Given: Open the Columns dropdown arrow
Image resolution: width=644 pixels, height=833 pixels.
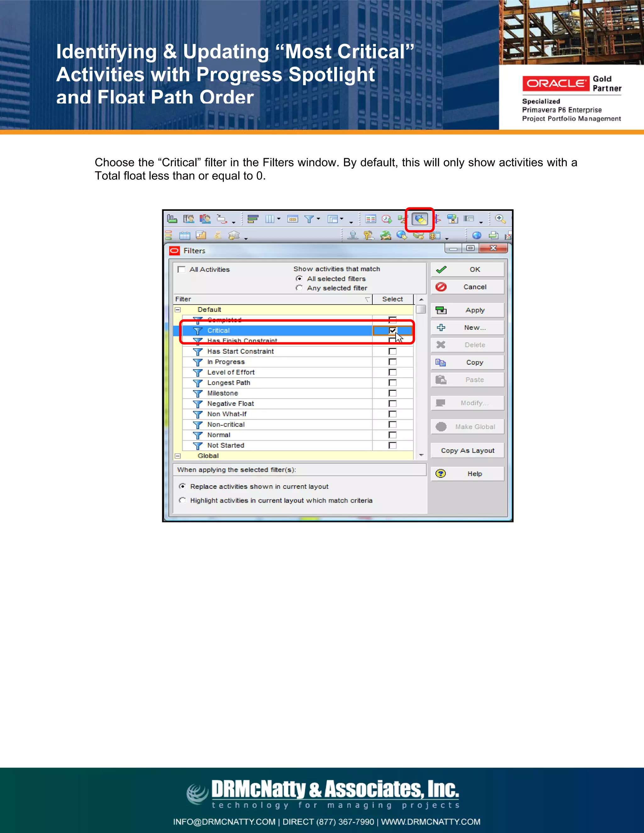Looking at the screenshot, I should pos(279,219).
